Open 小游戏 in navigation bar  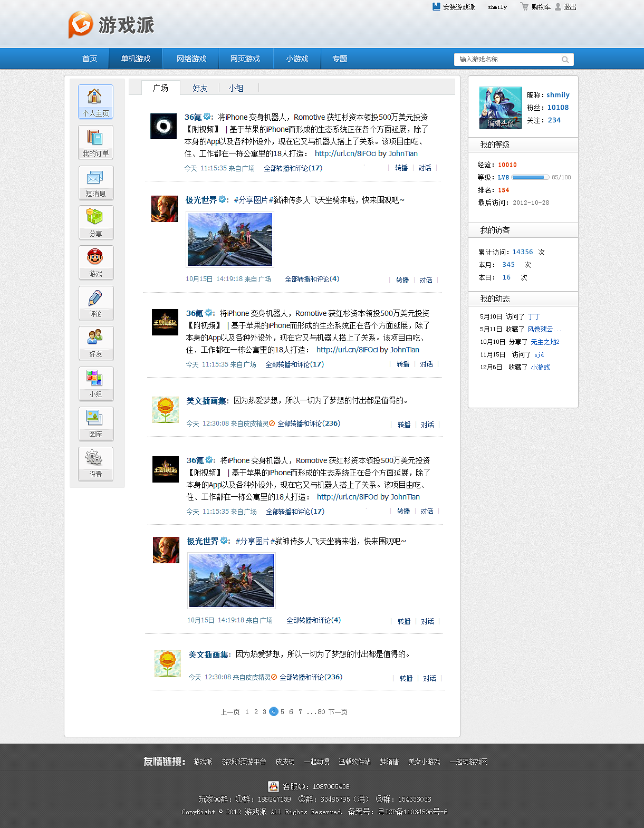(x=297, y=59)
